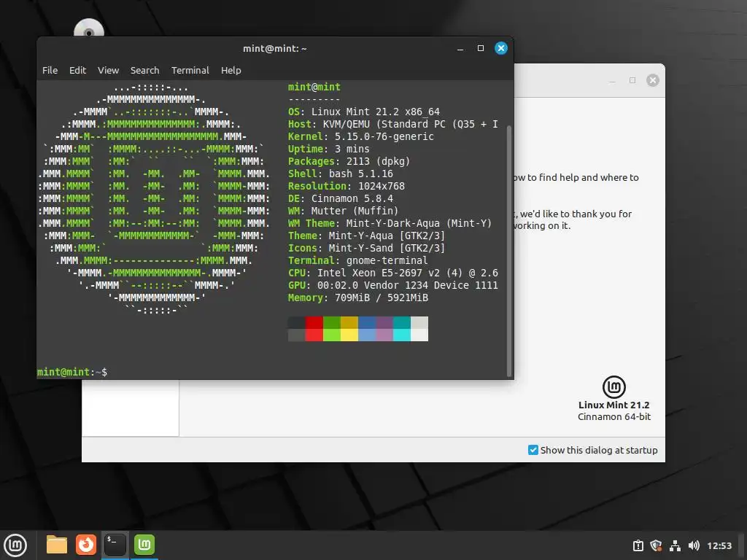Click the terminal vertical scrollbar
Image resolution: width=747 pixels, height=560 pixels.
pyautogui.click(x=508, y=251)
